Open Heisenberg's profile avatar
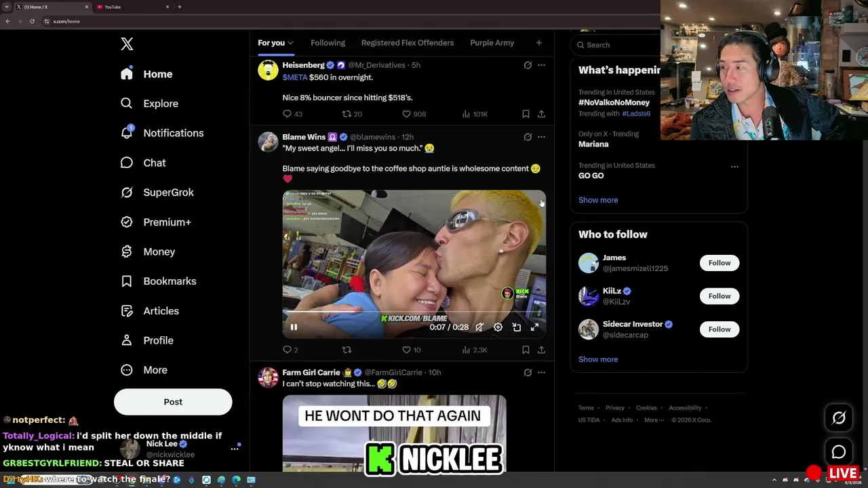Image resolution: width=868 pixels, height=488 pixels. [268, 70]
